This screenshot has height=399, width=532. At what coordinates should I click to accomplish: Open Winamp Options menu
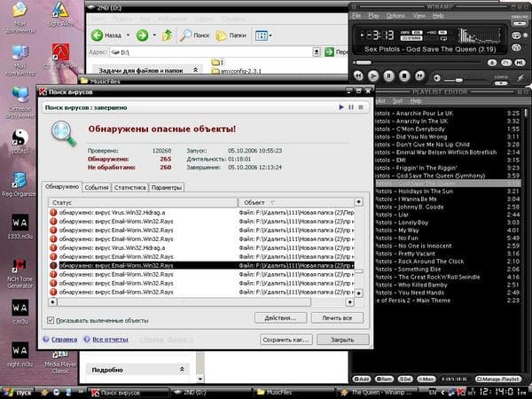tap(395, 16)
